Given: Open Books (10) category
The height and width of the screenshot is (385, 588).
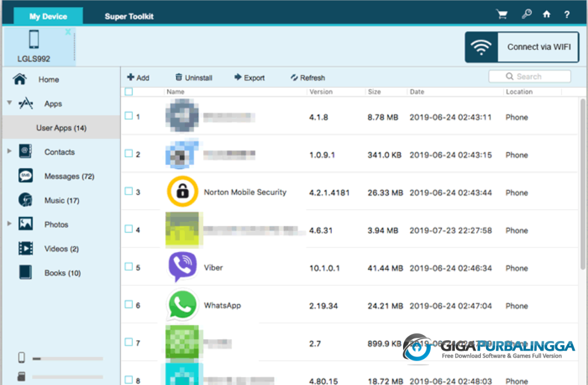Looking at the screenshot, I should [63, 273].
